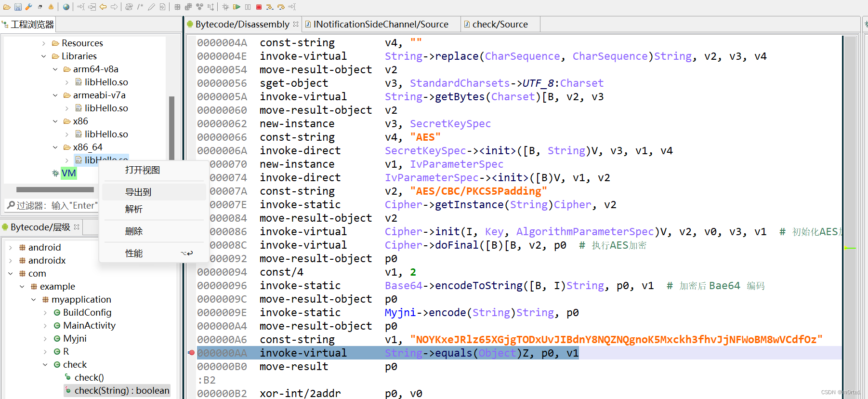The height and width of the screenshot is (399, 868).
Task: Click the run-to-line icon ending the toolbar
Action: coord(292,7)
